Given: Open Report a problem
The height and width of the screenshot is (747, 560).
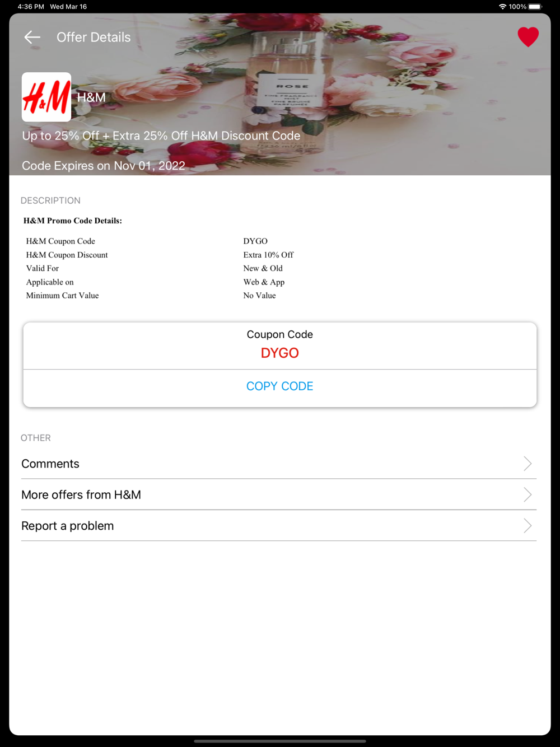Looking at the screenshot, I should coord(279,526).
